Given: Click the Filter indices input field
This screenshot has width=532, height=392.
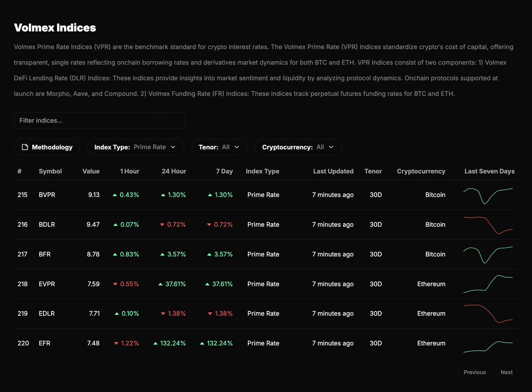Looking at the screenshot, I should [x=99, y=120].
